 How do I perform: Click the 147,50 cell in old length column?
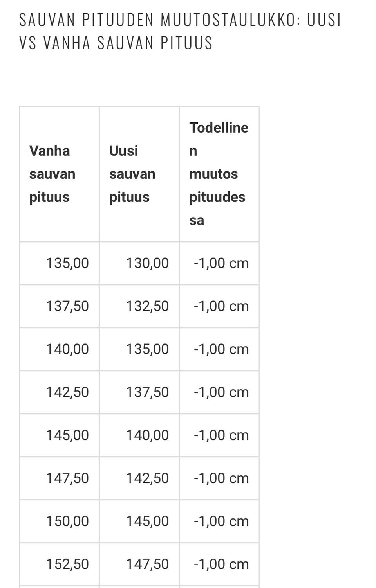67,478
